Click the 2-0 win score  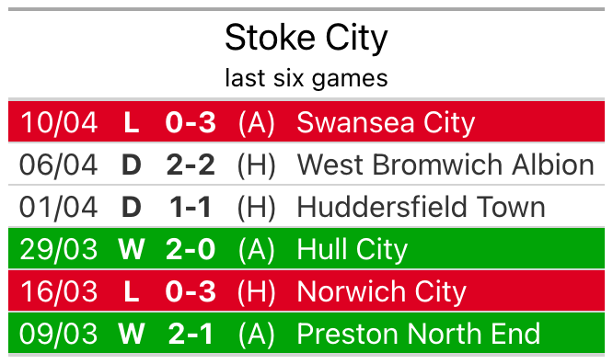coord(191,249)
